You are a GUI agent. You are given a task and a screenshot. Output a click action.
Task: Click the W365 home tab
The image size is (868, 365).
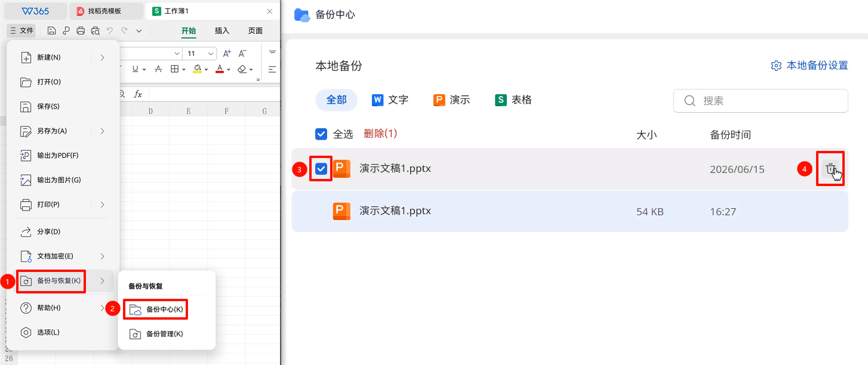[x=35, y=11]
